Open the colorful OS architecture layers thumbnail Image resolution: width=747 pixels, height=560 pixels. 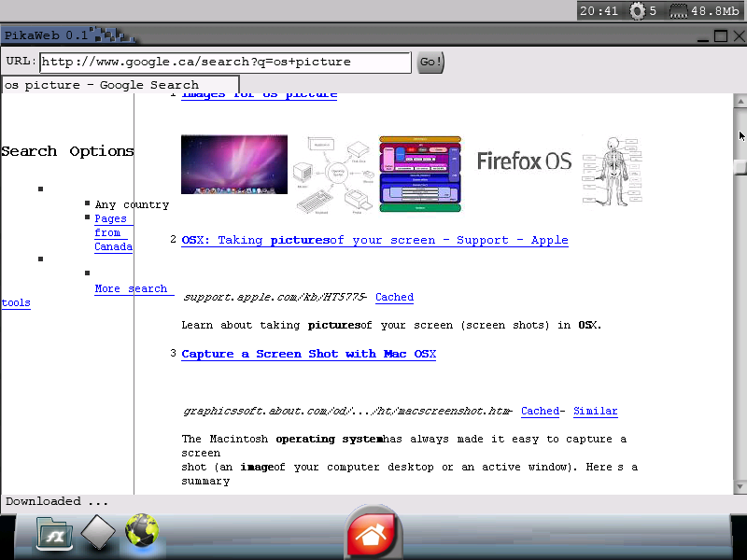coord(420,175)
